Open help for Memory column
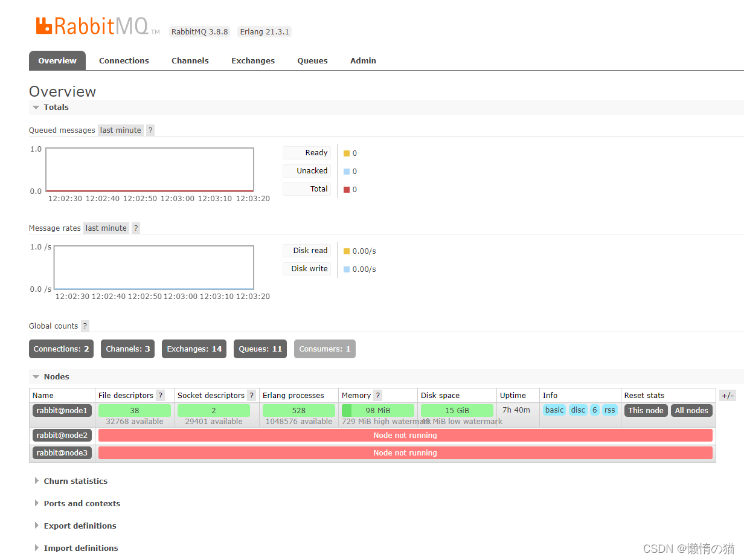 [x=377, y=395]
